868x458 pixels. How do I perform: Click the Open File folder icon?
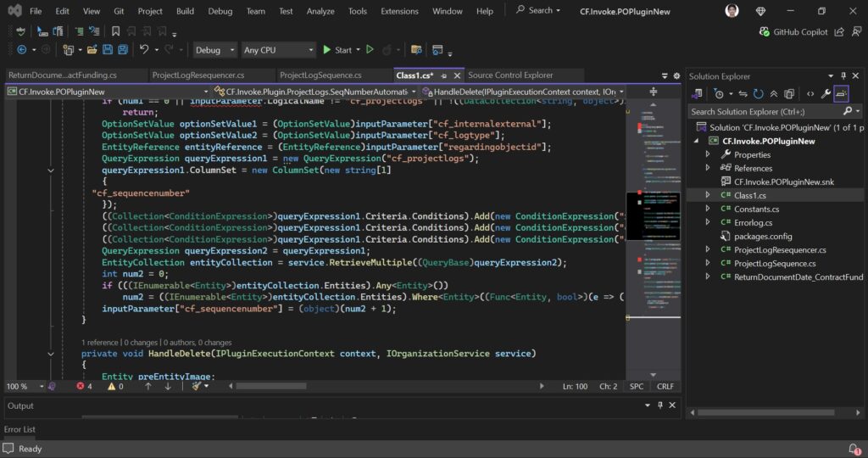click(91, 50)
